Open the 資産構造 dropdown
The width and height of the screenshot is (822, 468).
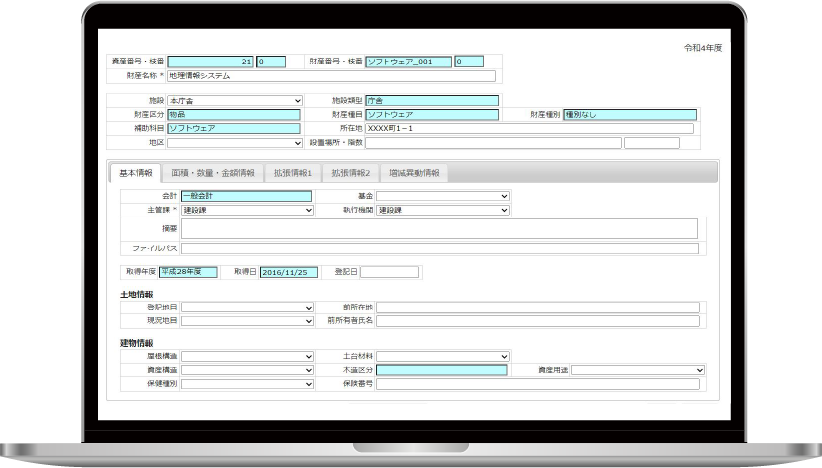(247, 370)
